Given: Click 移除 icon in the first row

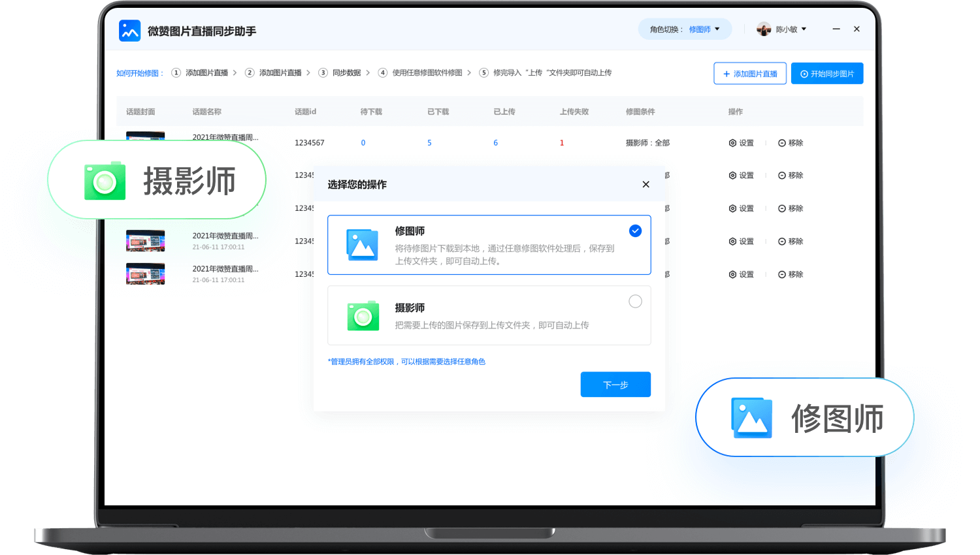Looking at the screenshot, I should pos(782,143).
